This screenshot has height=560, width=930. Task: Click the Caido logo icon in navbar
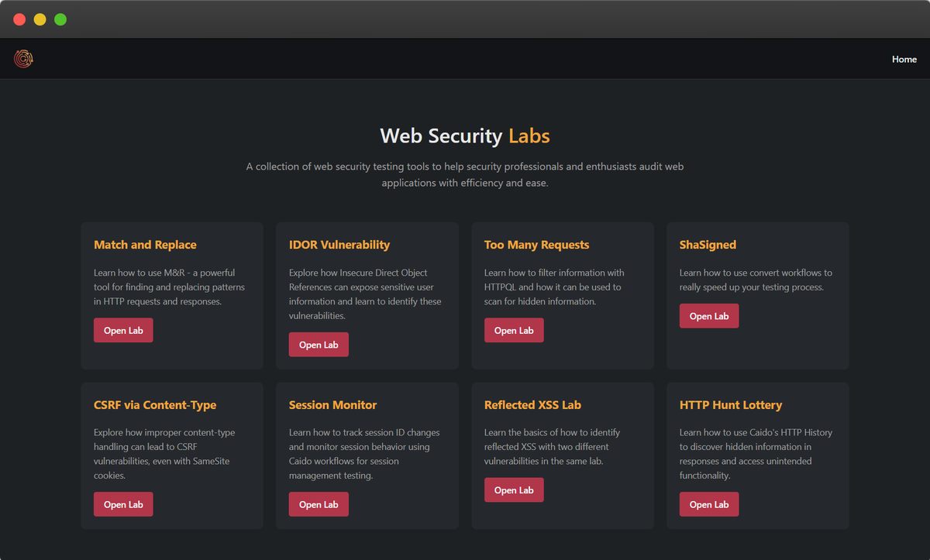point(23,59)
